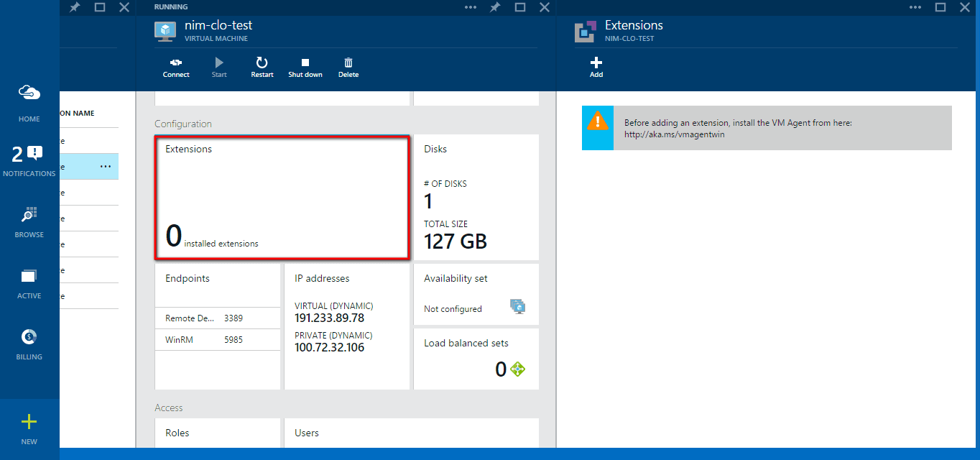The image size is (980, 460).
Task: Shut down the virtual machine
Action: click(x=305, y=63)
